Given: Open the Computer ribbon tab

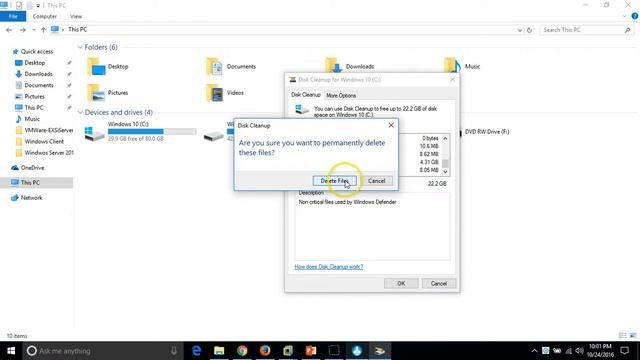Looking at the screenshot, I should tap(44, 16).
